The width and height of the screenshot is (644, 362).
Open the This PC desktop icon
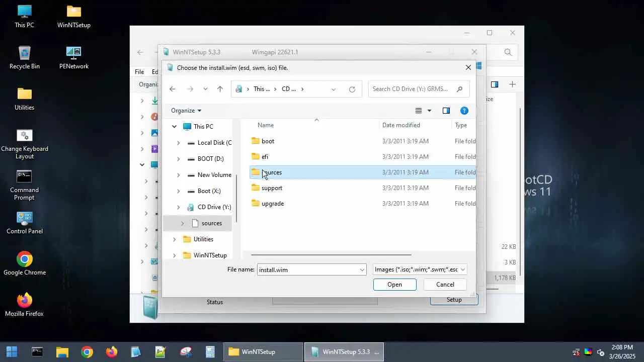click(x=24, y=17)
